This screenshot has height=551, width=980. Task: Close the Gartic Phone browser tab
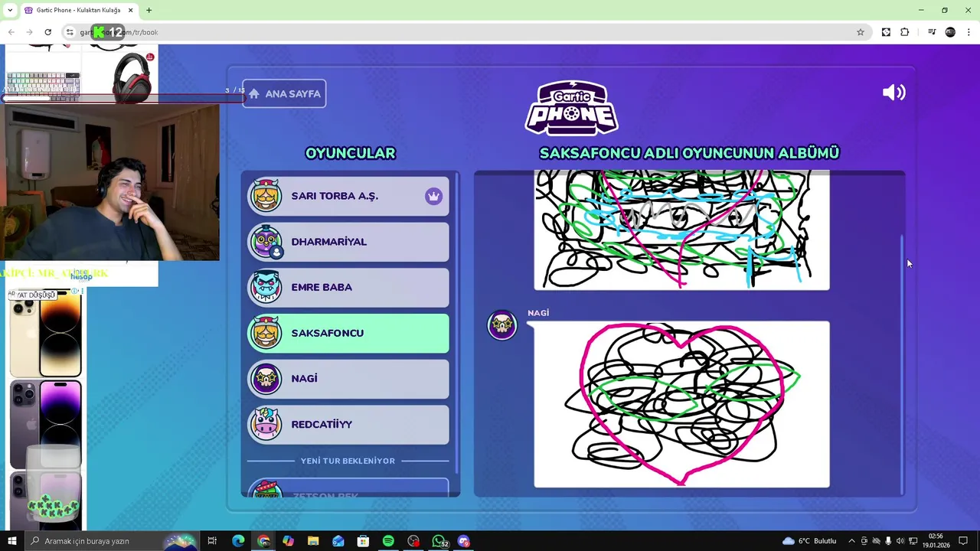130,10
